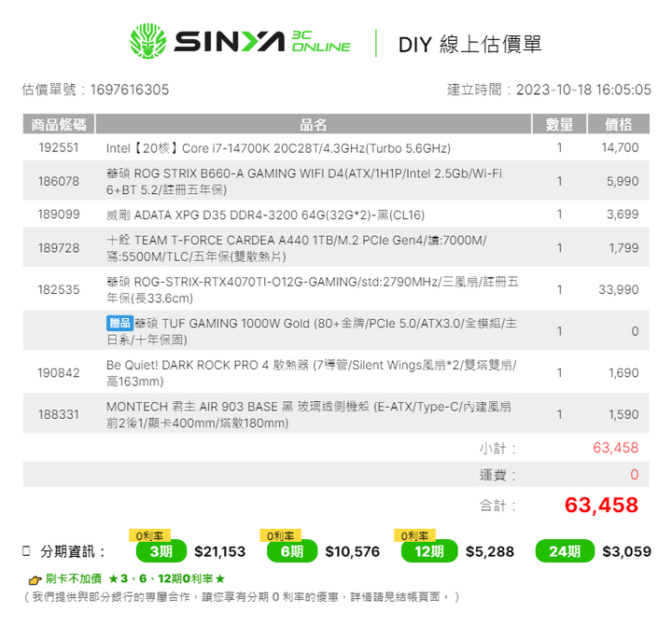Click the 運費 shipping value 0
The height and width of the screenshot is (625, 672).
[635, 474]
